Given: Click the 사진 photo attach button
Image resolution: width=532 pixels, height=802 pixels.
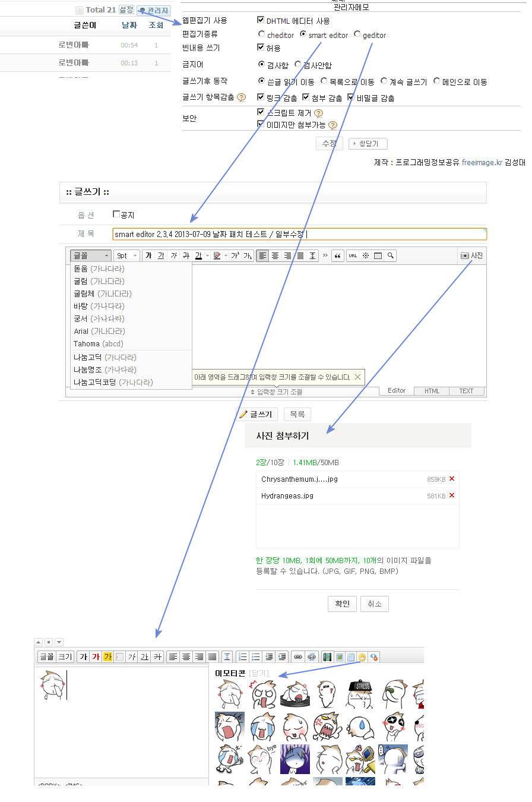Looking at the screenshot, I should (472, 255).
